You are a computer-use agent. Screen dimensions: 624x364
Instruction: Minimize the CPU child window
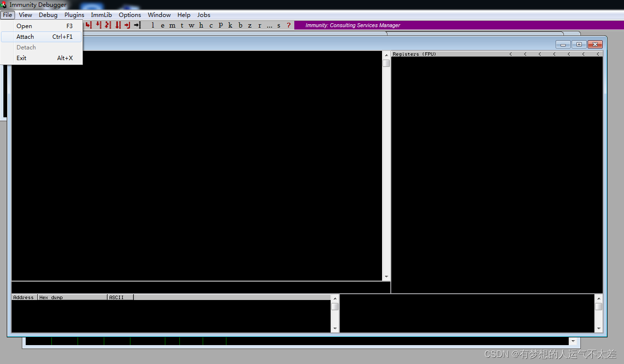[563, 44]
